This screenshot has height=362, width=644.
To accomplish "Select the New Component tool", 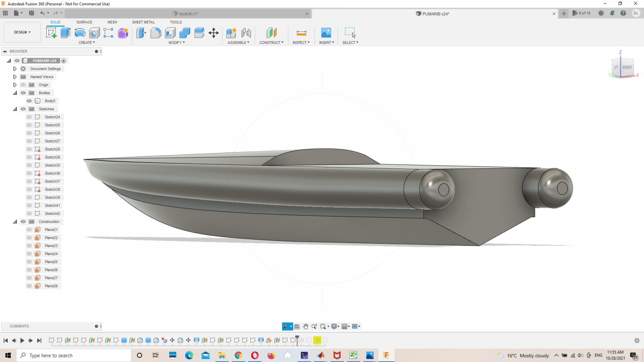I will (231, 33).
